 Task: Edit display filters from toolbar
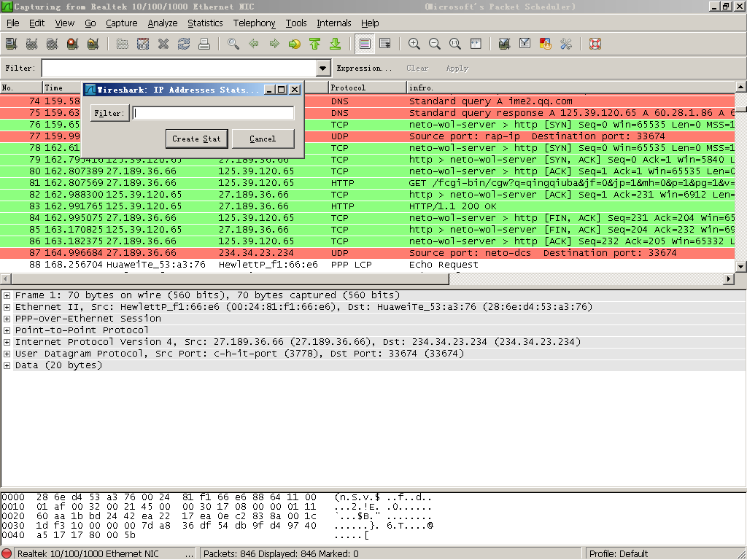525,44
